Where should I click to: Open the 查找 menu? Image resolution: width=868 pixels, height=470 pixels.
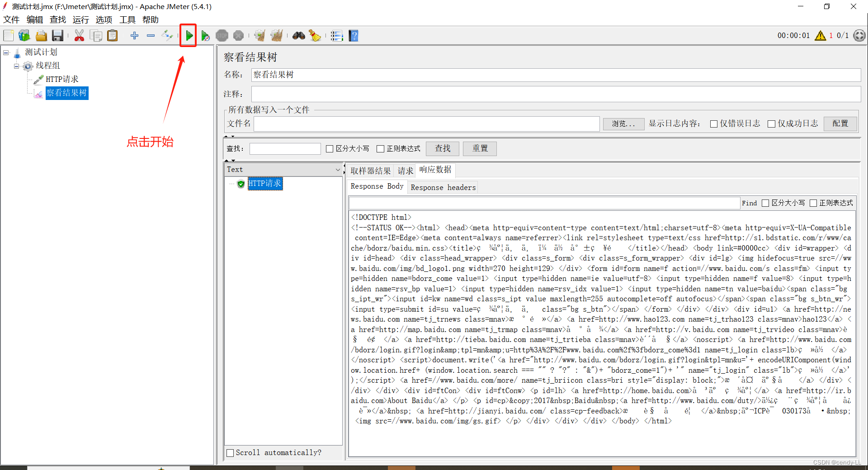pos(58,19)
